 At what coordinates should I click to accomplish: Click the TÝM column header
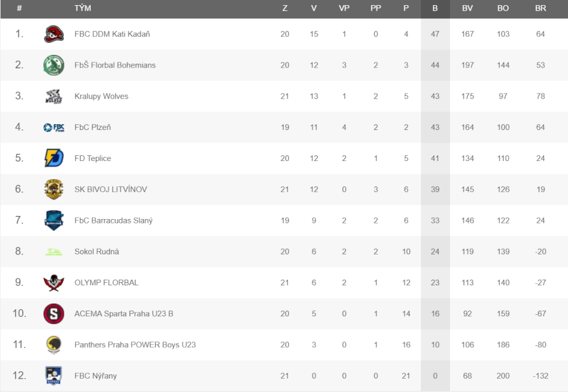tap(83, 9)
